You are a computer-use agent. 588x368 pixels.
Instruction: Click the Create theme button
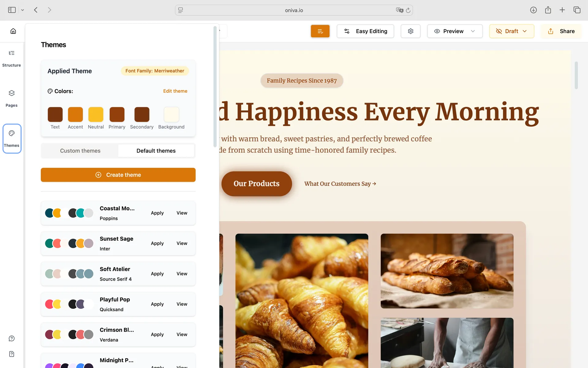[118, 175]
